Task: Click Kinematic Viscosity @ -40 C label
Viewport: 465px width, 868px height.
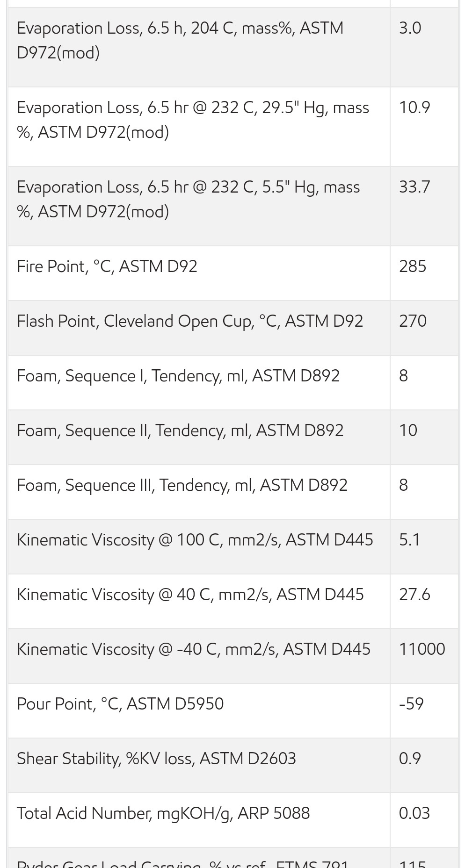Action: (x=193, y=649)
